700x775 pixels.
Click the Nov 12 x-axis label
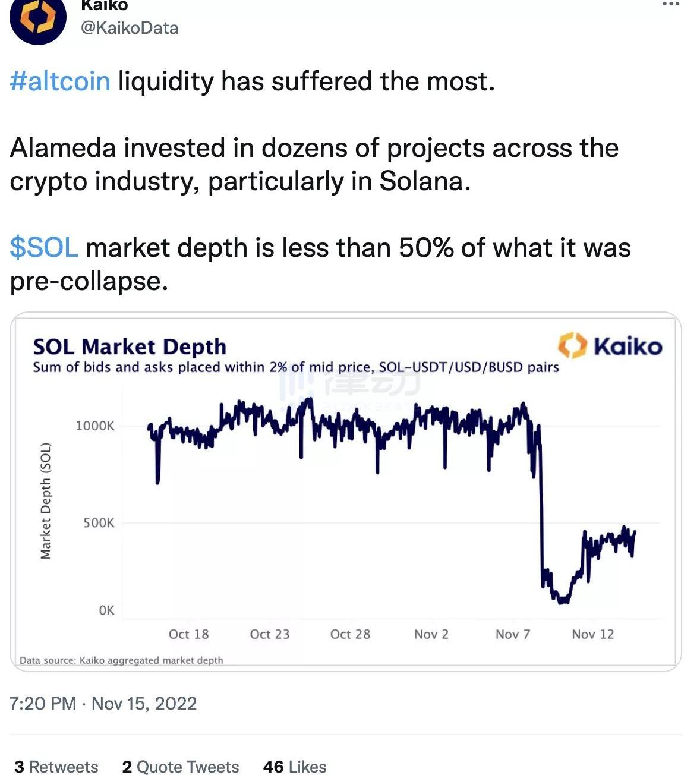(x=592, y=634)
